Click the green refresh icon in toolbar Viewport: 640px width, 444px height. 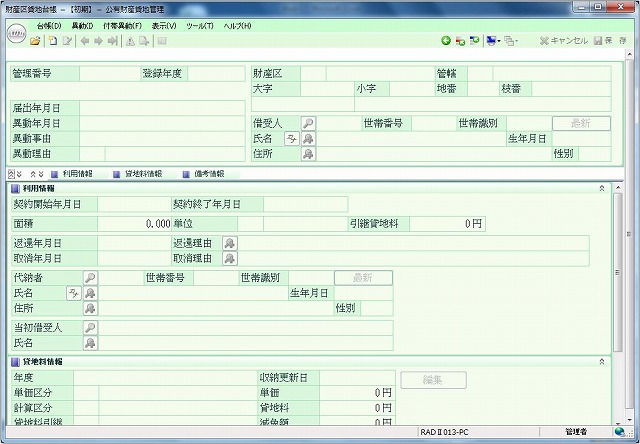446,41
